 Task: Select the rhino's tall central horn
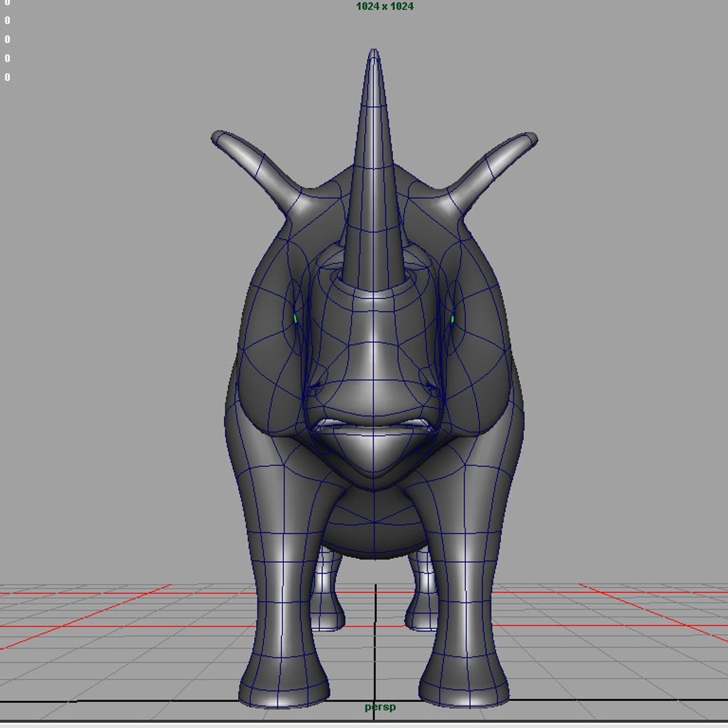pyautogui.click(x=374, y=172)
